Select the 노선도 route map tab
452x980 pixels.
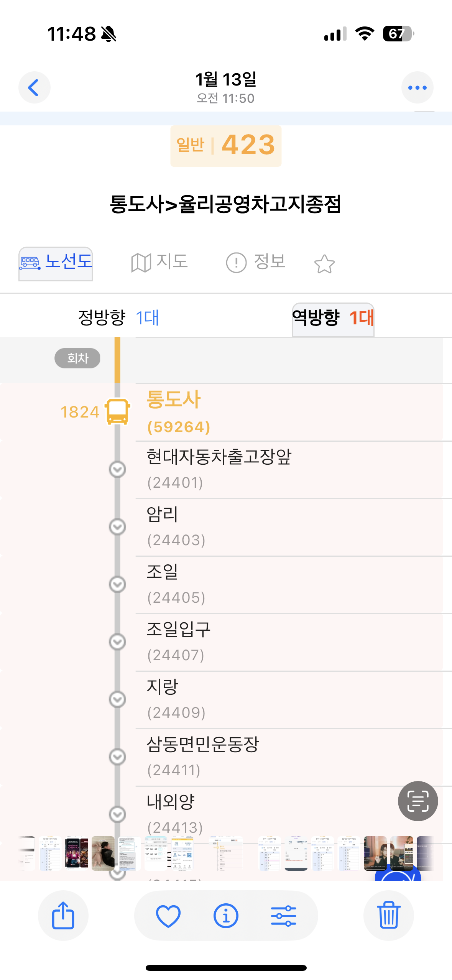tap(56, 263)
